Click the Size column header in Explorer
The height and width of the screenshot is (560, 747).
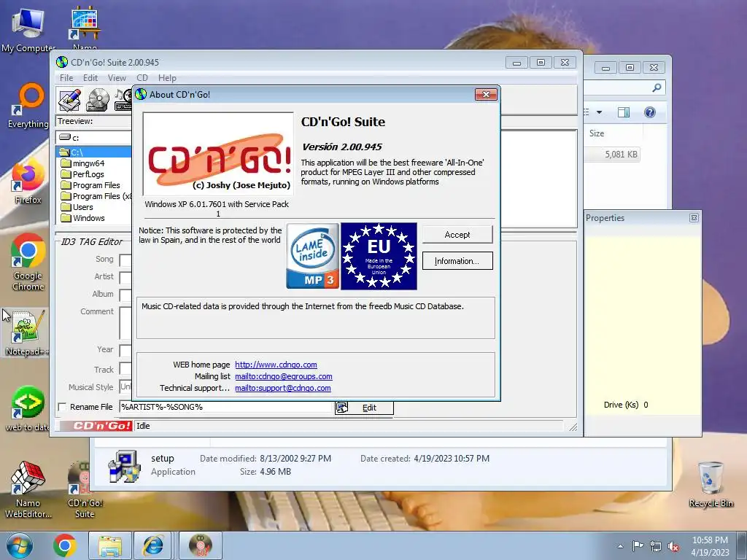tap(597, 133)
